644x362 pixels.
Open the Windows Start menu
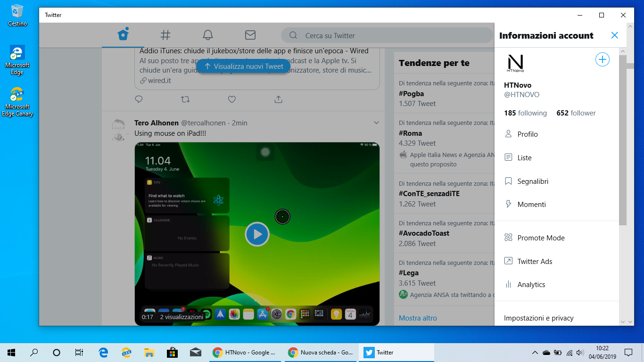(x=11, y=353)
